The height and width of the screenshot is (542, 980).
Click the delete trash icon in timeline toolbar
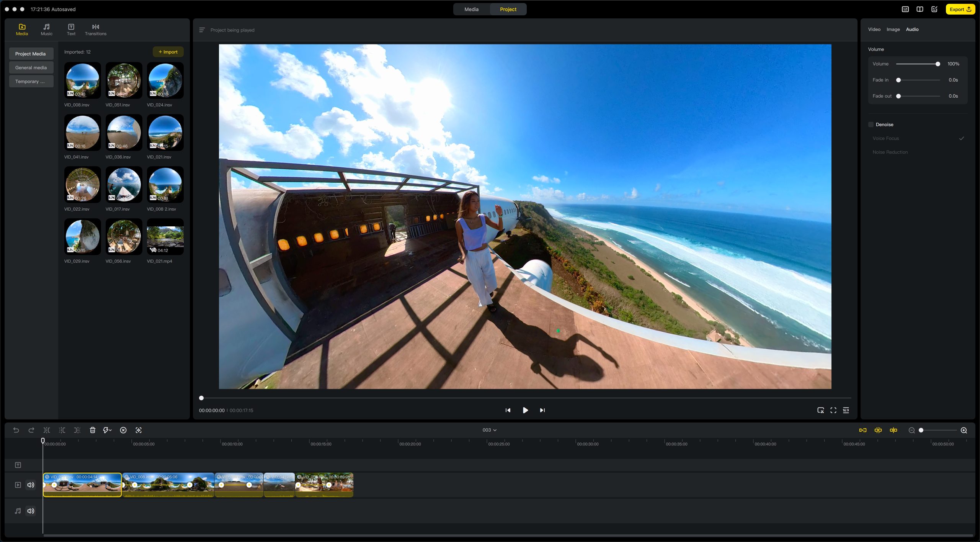(92, 430)
